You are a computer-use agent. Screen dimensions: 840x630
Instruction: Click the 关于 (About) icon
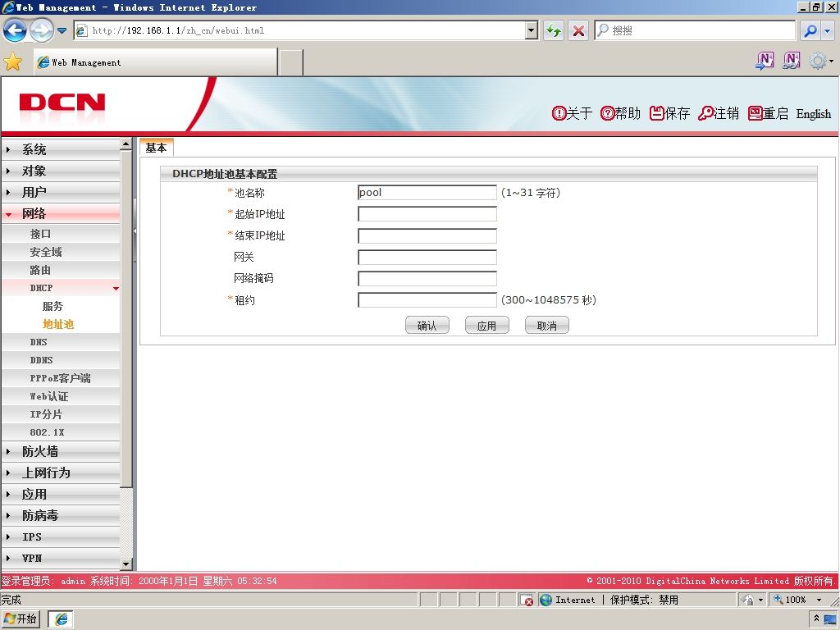559,113
